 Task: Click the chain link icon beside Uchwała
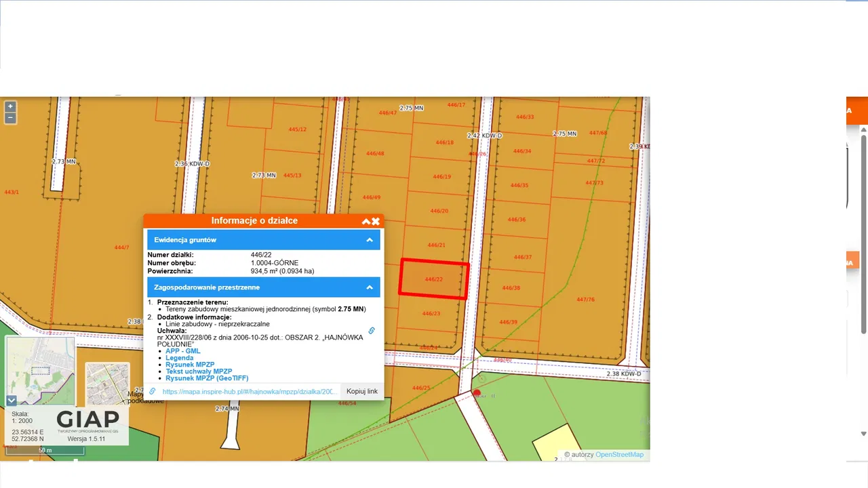(x=372, y=331)
